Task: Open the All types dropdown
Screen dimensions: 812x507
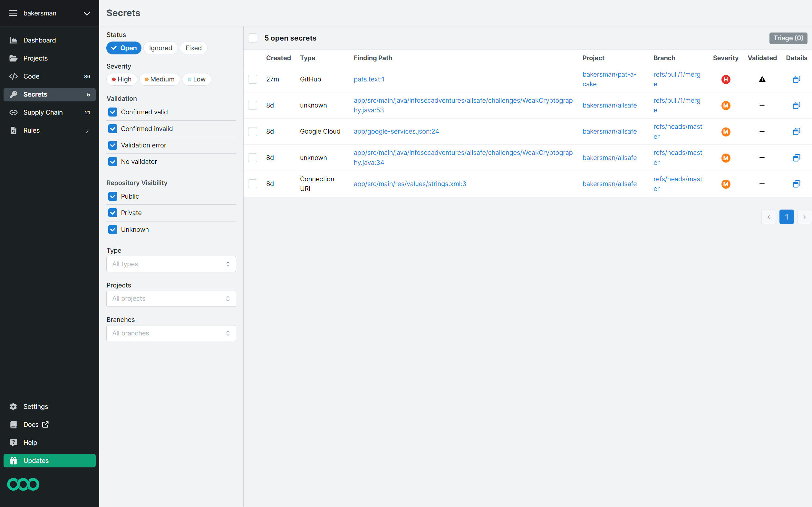Action: click(x=171, y=264)
